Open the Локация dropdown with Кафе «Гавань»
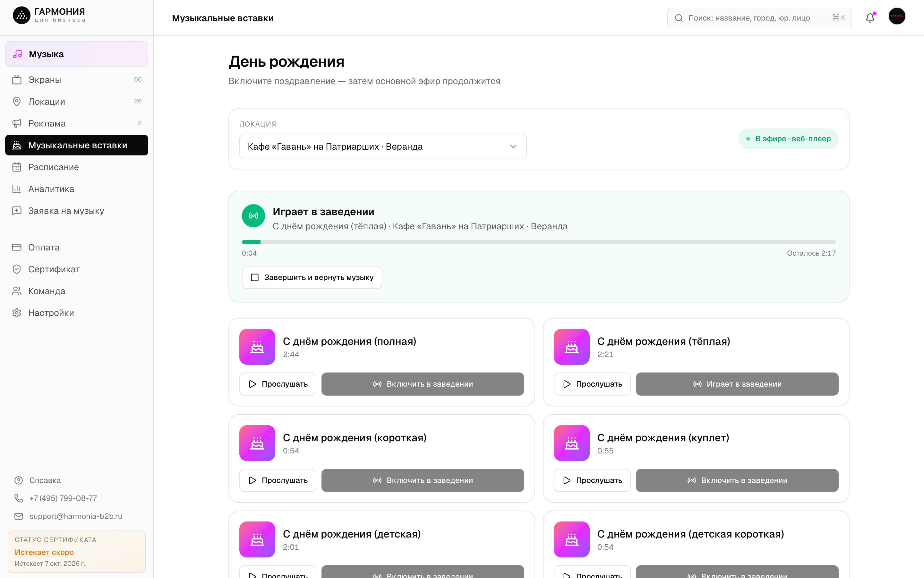Viewport: 924px width, 578px height. pos(383,146)
